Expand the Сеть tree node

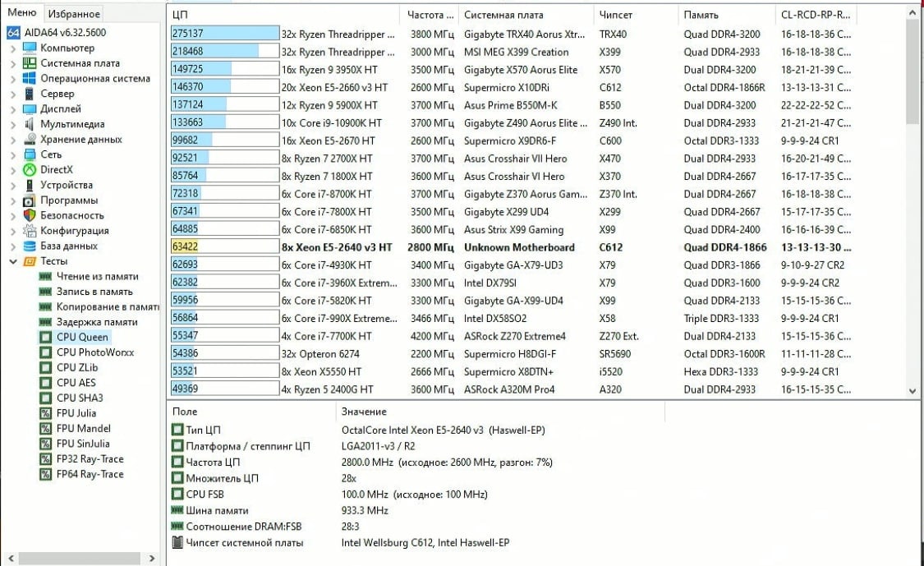[x=13, y=155]
